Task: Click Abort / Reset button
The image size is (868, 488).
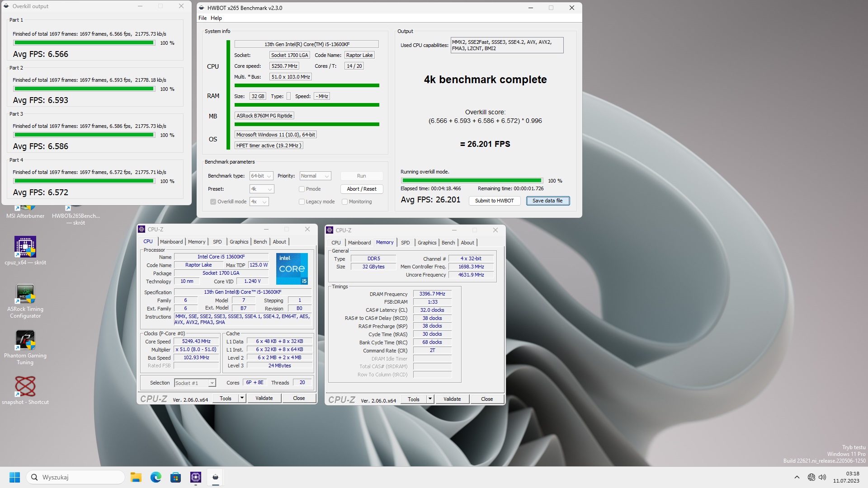Action: (x=362, y=189)
